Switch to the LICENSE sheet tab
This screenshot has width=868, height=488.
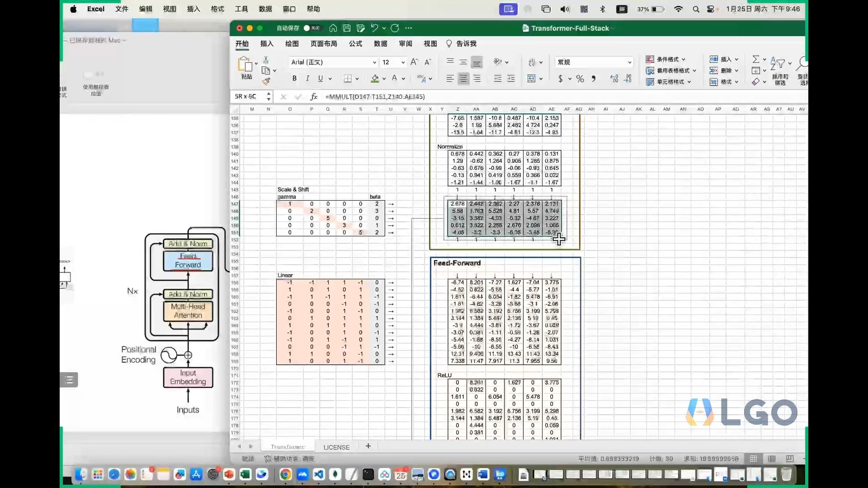336,447
